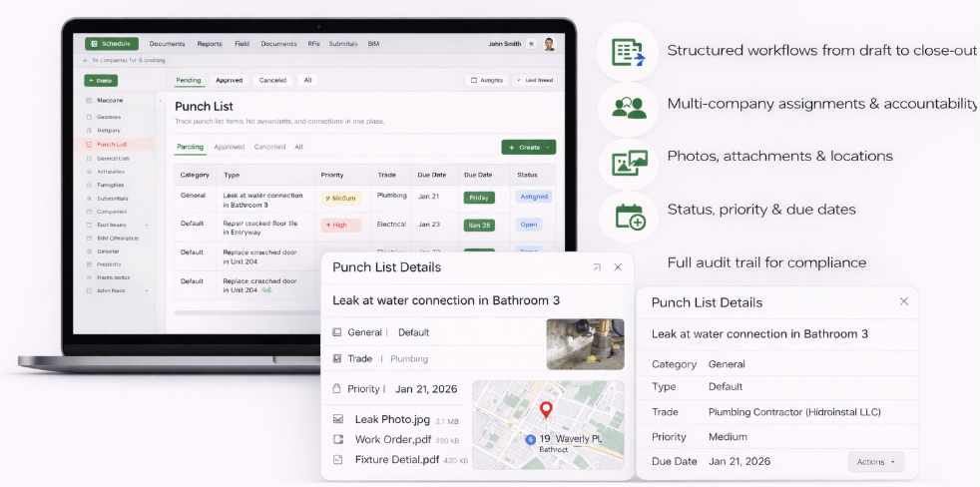The width and height of the screenshot is (980, 487).
Task: Select the Canceled pill in top filter bar
Action: tap(272, 81)
